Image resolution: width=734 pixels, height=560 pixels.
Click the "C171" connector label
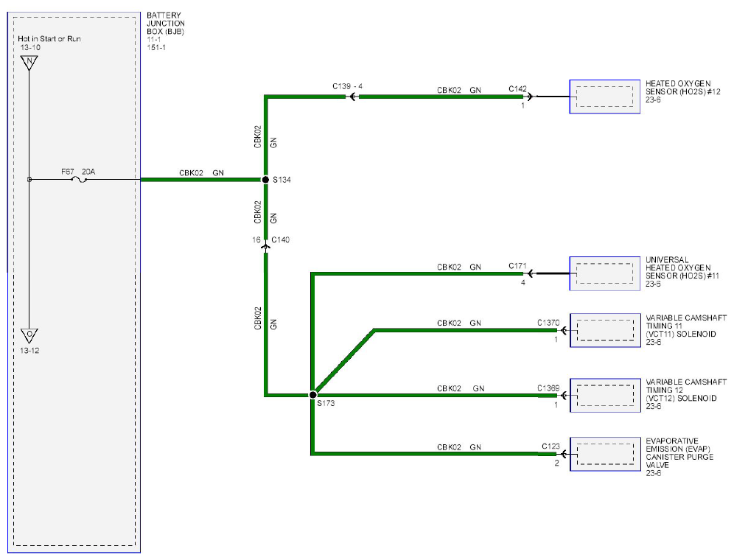517,265
